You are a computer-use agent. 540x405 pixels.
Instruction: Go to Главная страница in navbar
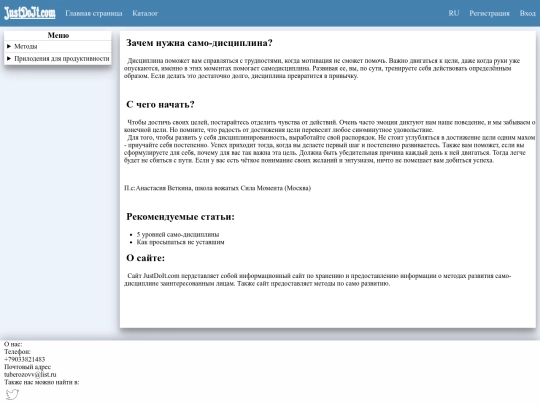94,13
